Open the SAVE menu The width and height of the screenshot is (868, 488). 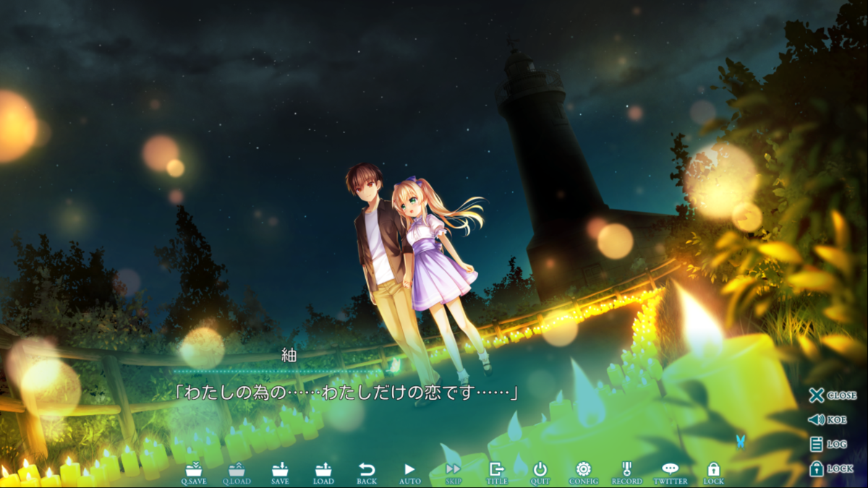(x=280, y=474)
